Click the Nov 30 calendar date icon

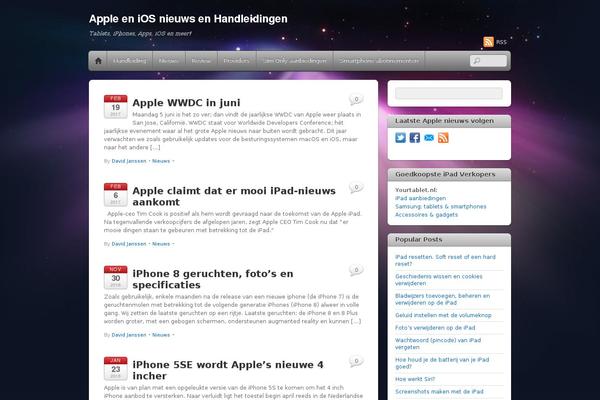(116, 277)
